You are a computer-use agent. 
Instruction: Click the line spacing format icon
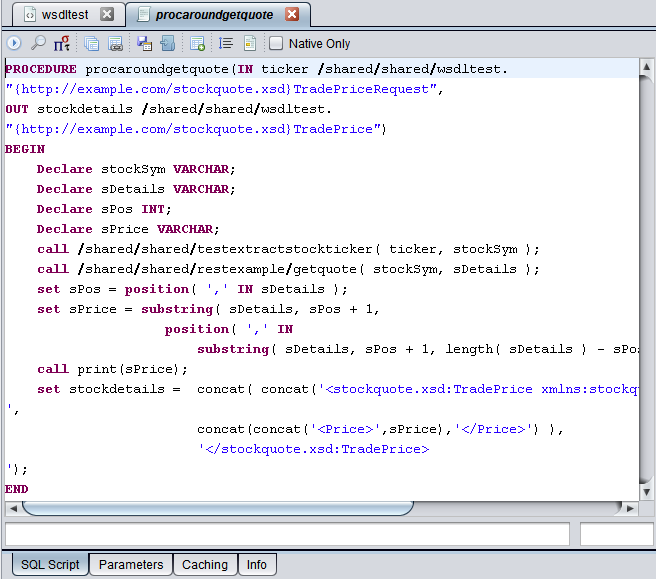[x=226, y=43]
